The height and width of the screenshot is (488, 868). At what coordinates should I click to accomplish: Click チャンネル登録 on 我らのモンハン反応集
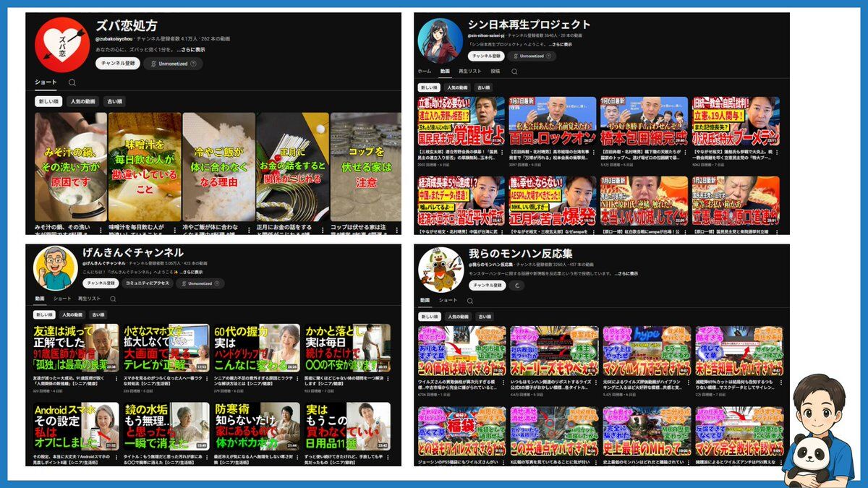tap(488, 286)
